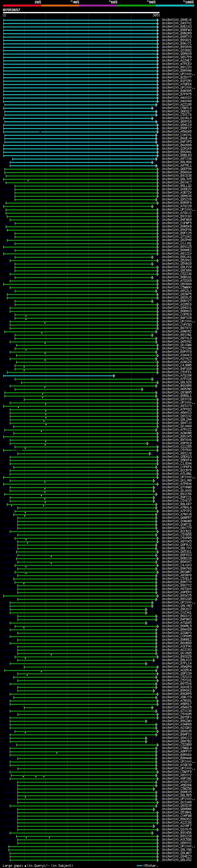Select the query name AV553657
197x868 pixels.
(x=11, y=10)
